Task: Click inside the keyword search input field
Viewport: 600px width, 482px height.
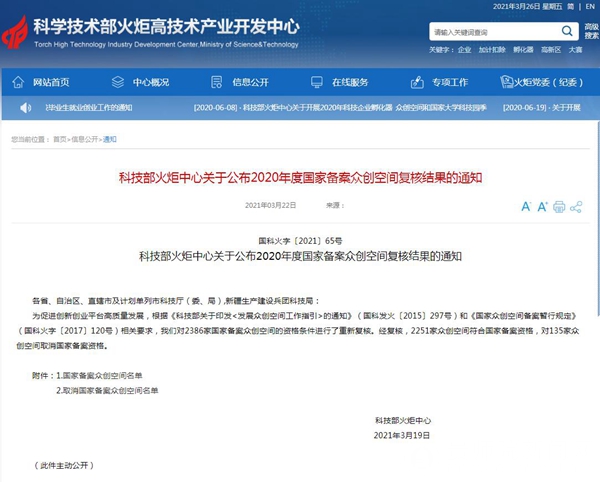Action: tap(485, 32)
